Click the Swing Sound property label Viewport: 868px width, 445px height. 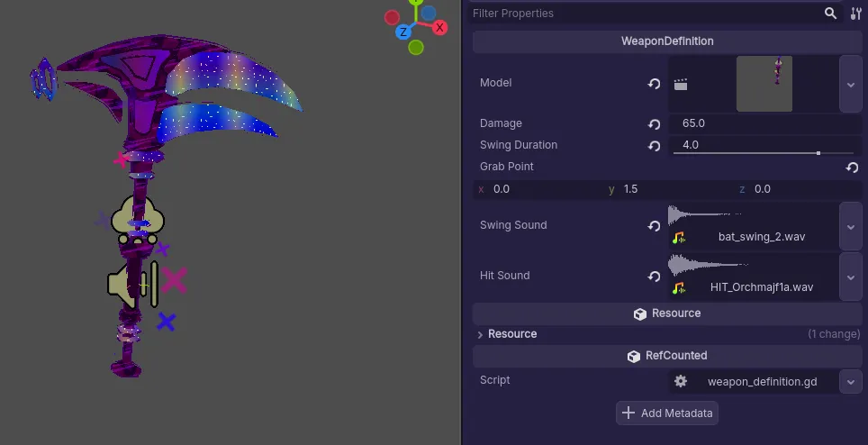513,225
